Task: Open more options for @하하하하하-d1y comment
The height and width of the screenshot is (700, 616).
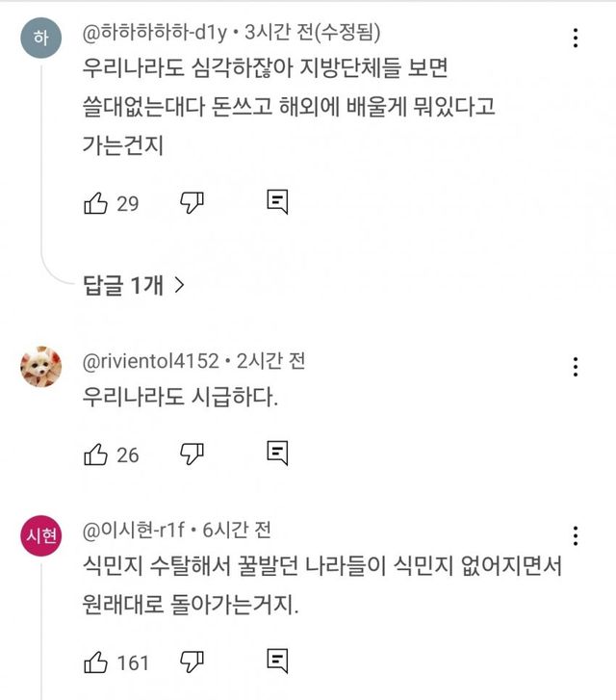Action: (576, 39)
